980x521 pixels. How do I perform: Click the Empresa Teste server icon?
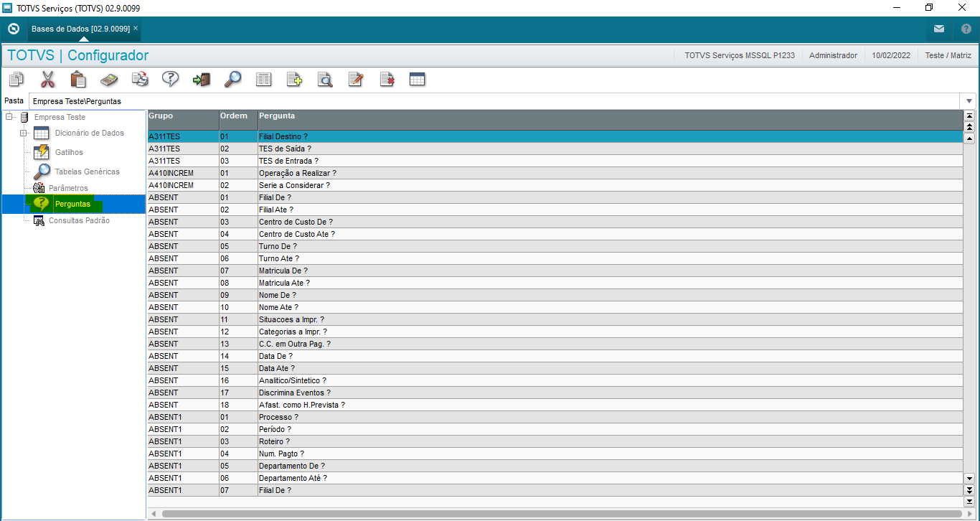click(x=24, y=117)
